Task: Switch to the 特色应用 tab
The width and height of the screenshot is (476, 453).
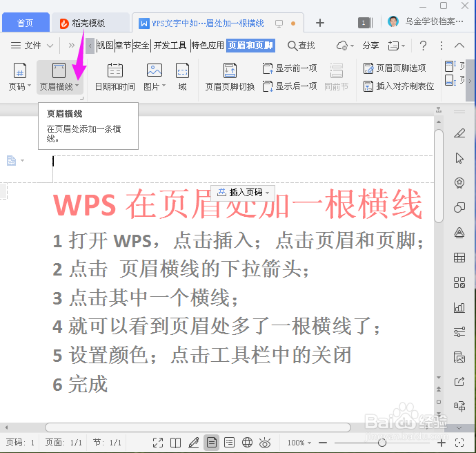Action: (208, 46)
